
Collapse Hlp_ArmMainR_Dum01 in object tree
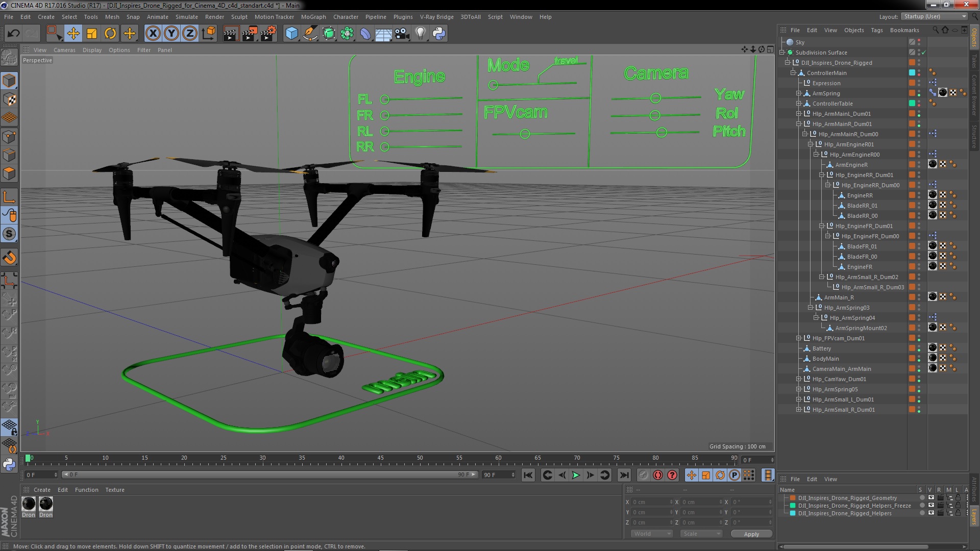point(799,124)
